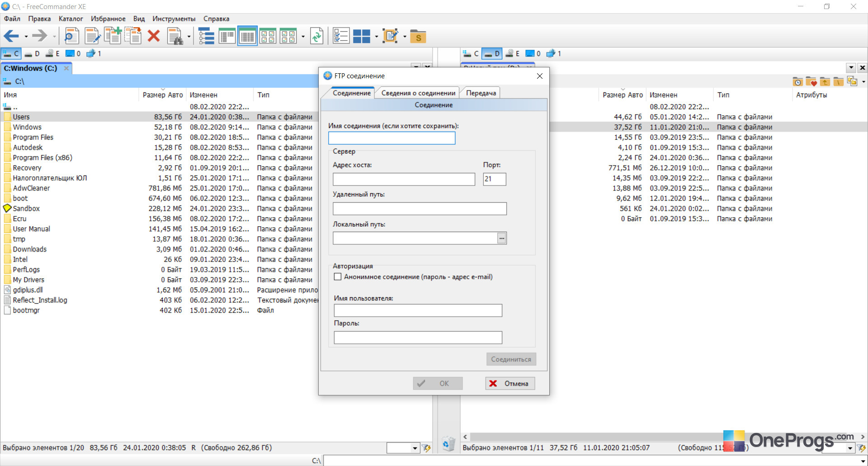Open the Файл menu
This screenshot has width=868, height=466.
pyautogui.click(x=12, y=19)
